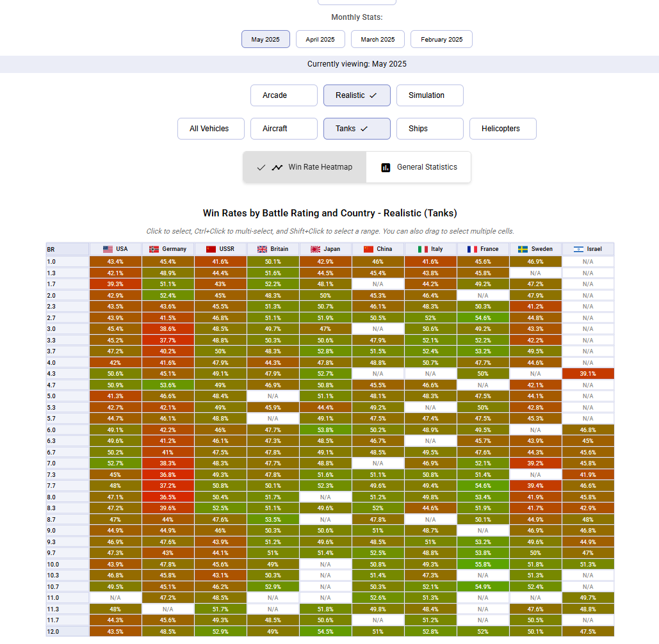The image size is (659, 644).
Task: Click the USA flag icon in header
Action: (x=108, y=249)
